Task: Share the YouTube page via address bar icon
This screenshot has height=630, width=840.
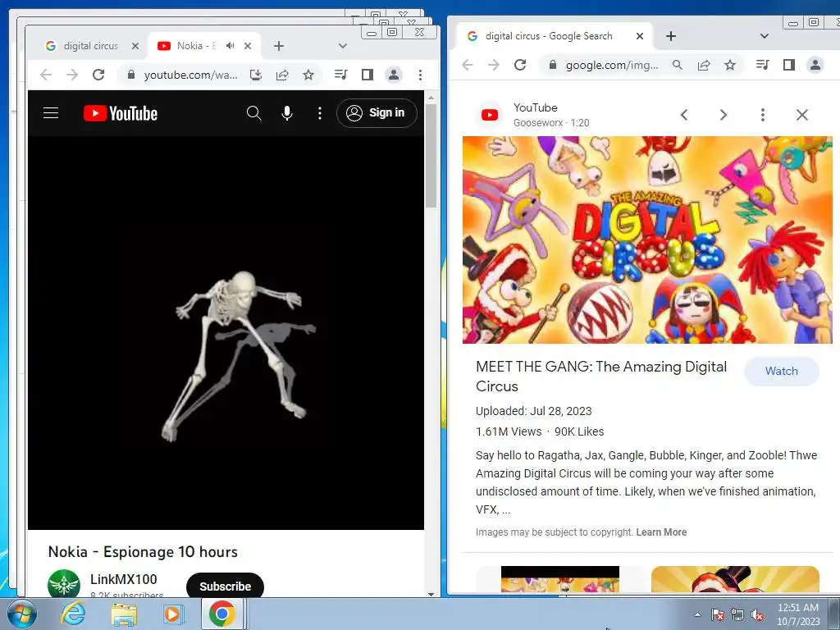Action: (282, 75)
